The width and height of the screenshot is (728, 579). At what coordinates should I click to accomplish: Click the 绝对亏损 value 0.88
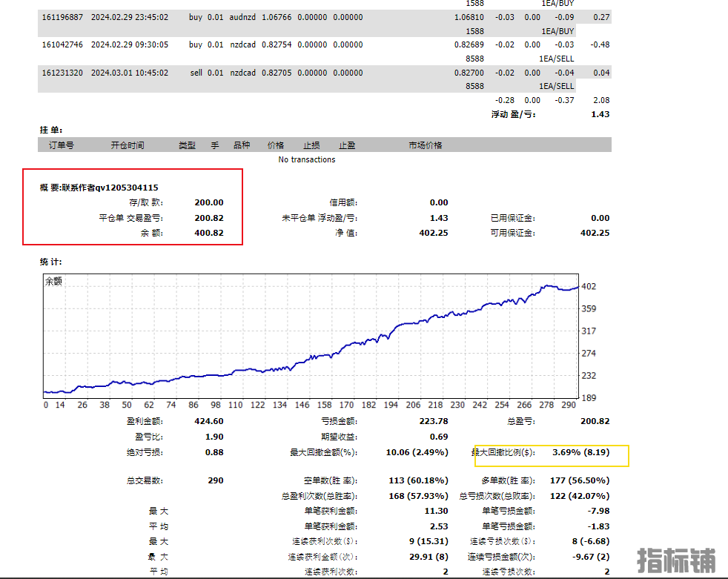[x=214, y=452]
